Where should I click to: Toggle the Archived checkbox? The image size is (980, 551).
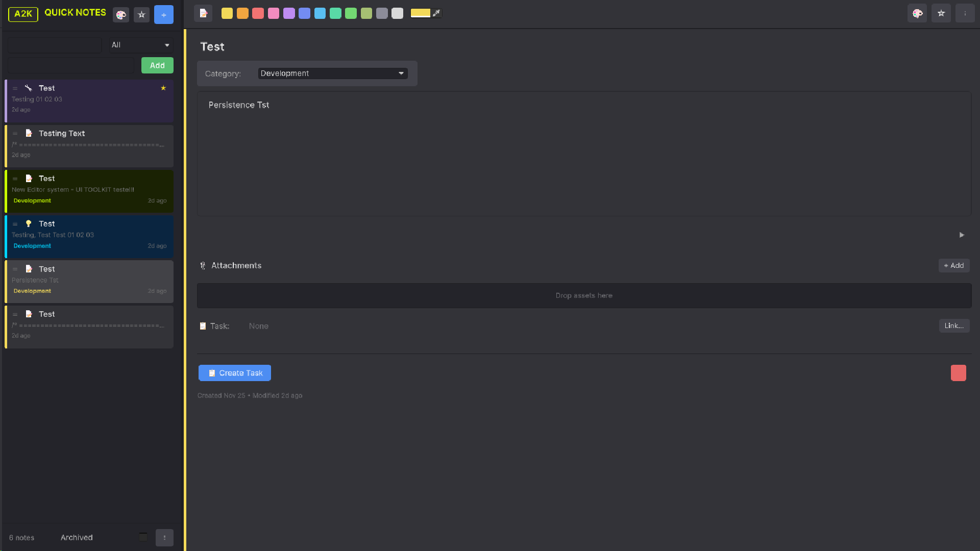click(x=143, y=537)
